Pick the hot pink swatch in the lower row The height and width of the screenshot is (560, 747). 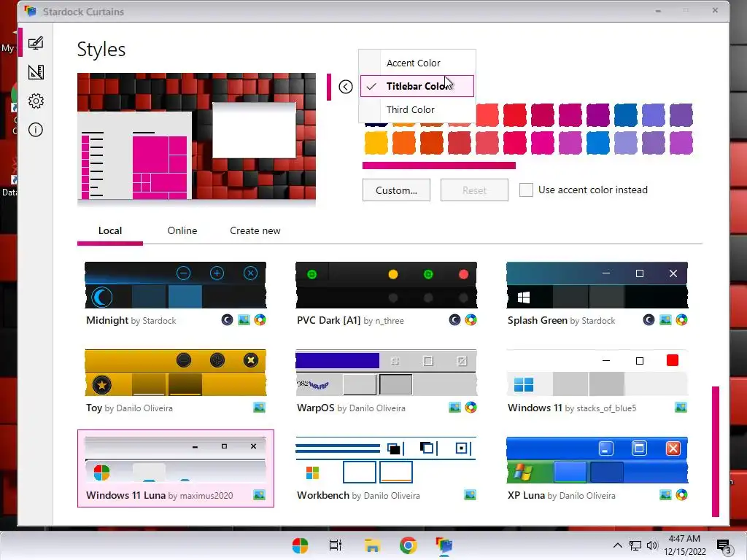(x=542, y=143)
